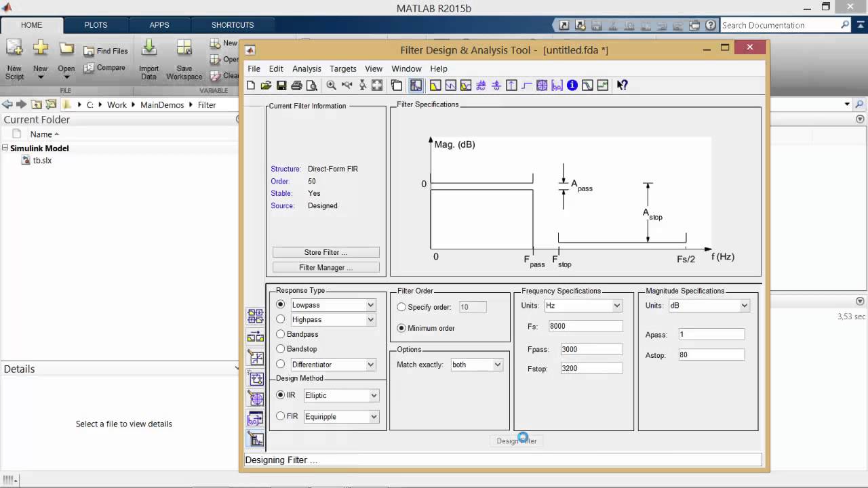Select the Lowpass response type radio
Screen dimensions: 868x488
pos(281,305)
